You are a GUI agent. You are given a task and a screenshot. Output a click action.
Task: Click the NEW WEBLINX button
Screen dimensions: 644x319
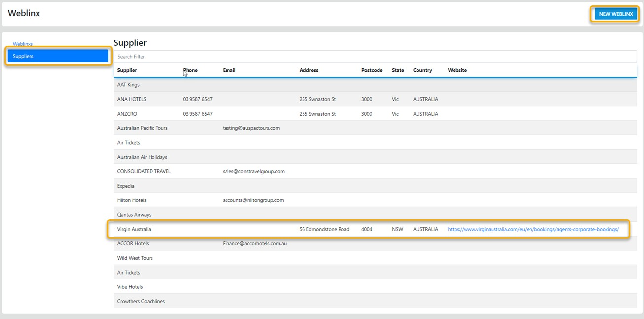pos(615,14)
